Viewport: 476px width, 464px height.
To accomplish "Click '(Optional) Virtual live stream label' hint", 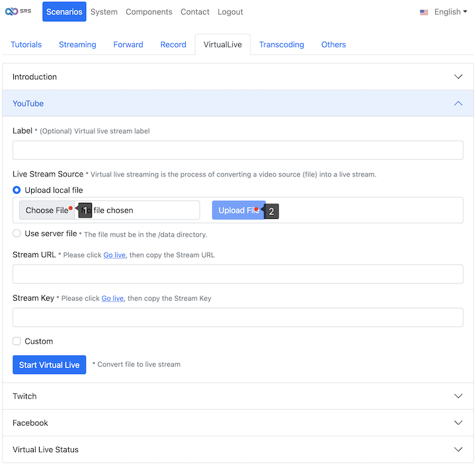I will [x=95, y=131].
